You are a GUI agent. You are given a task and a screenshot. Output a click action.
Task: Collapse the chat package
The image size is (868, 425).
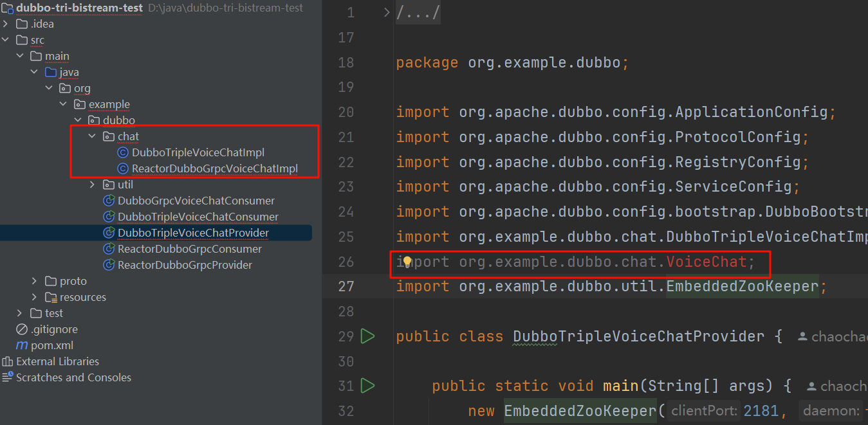[x=93, y=137]
